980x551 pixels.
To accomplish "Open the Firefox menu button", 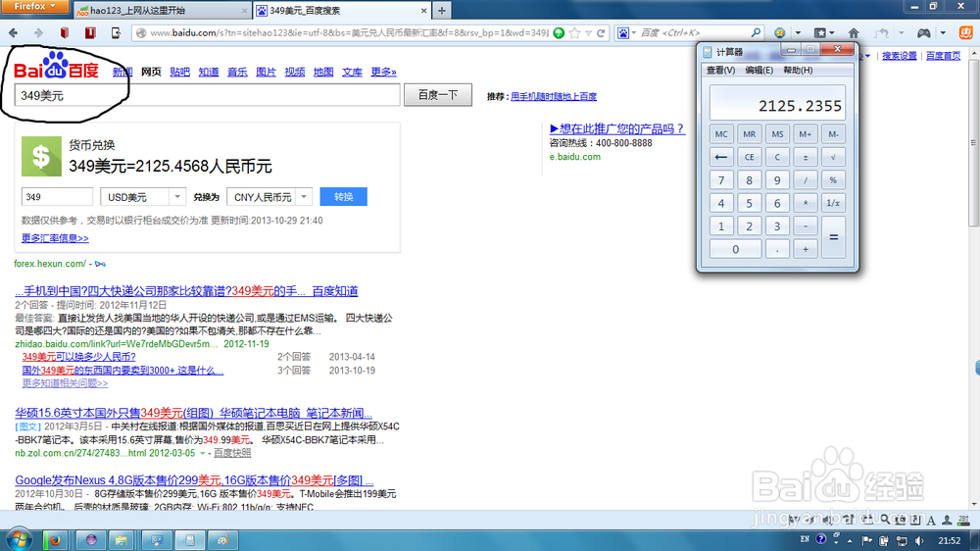I will (x=34, y=6).
